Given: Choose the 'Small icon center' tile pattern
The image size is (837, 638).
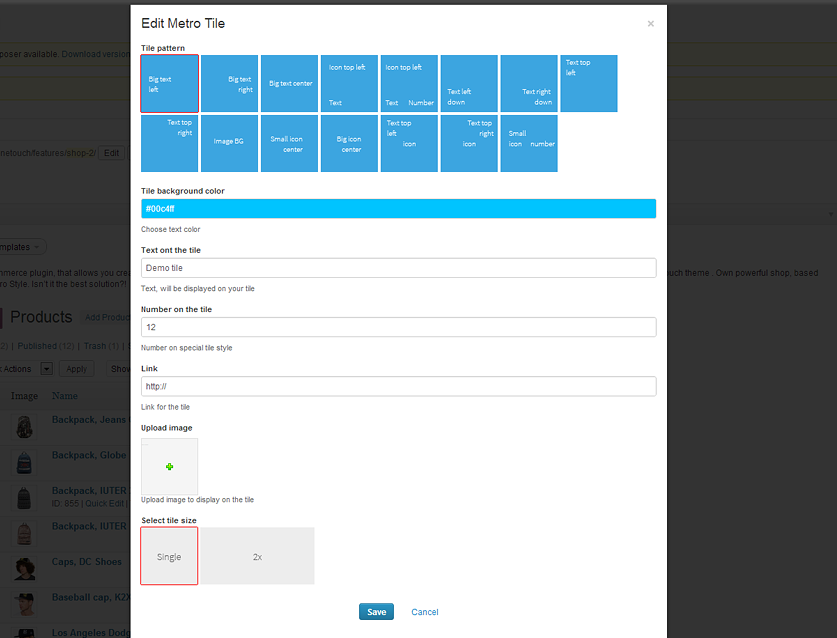Looking at the screenshot, I should pos(289,143).
